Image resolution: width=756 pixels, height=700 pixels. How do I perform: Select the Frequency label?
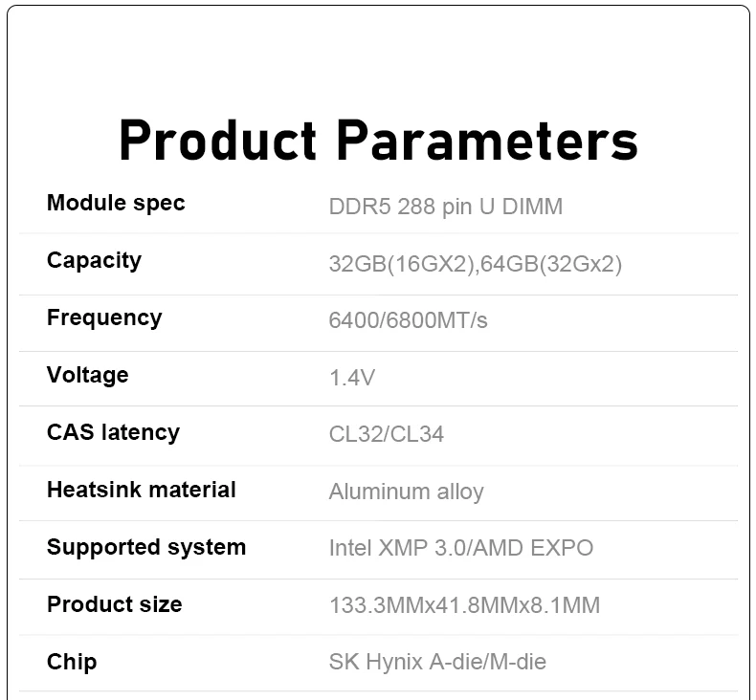click(x=104, y=317)
